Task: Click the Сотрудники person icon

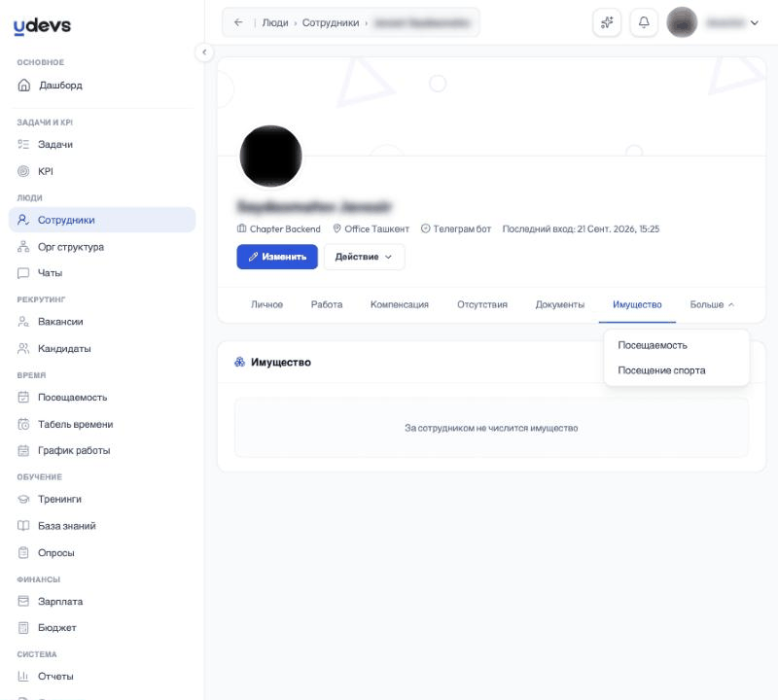Action: point(23,220)
